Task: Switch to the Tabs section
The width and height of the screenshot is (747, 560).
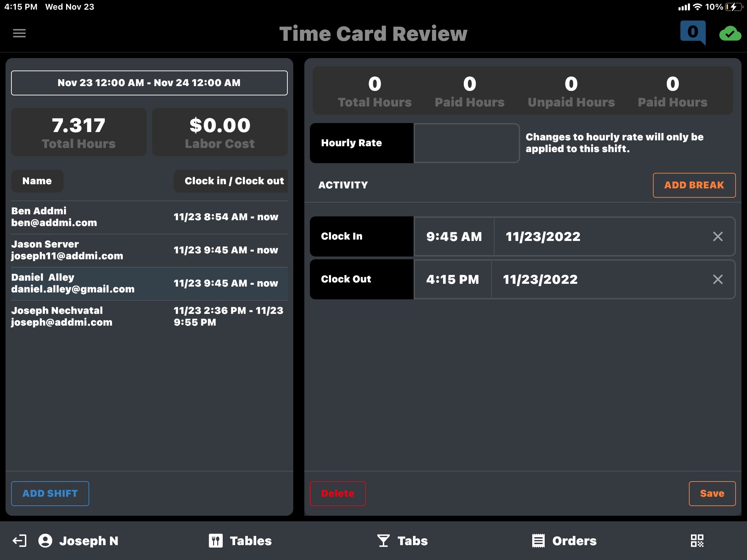Action: click(x=403, y=541)
